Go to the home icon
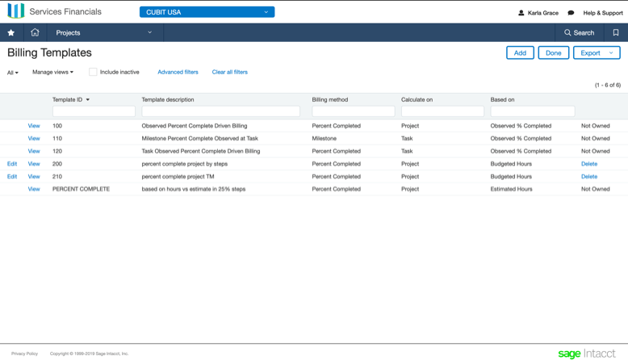 35,32
